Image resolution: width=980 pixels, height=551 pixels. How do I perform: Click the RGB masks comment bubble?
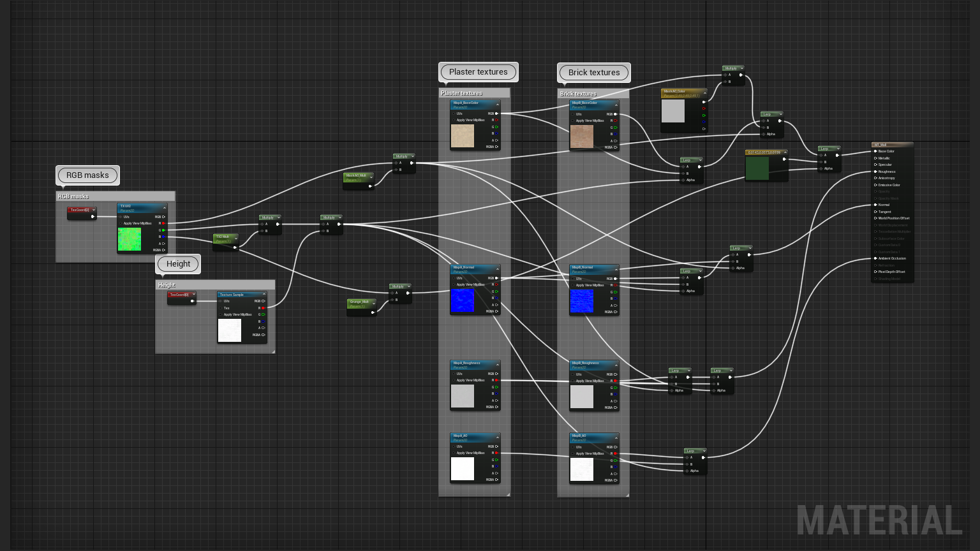(87, 175)
